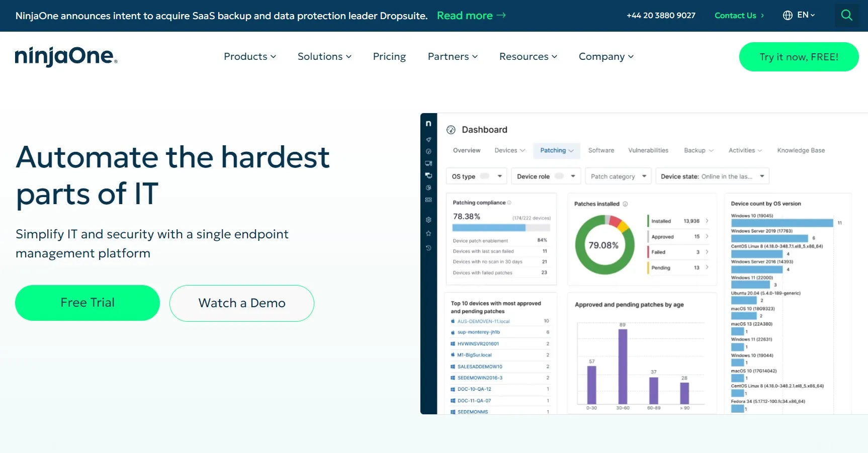Viewport: 868px width, 453px height.
Task: Click the 30-60 age bar labeled 89
Action: 623,367
